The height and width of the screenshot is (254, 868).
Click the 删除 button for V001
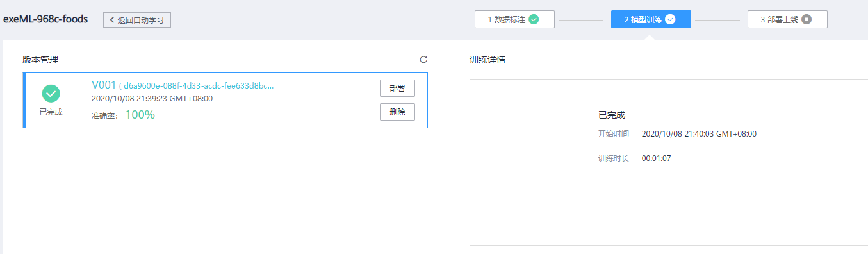pyautogui.click(x=397, y=112)
